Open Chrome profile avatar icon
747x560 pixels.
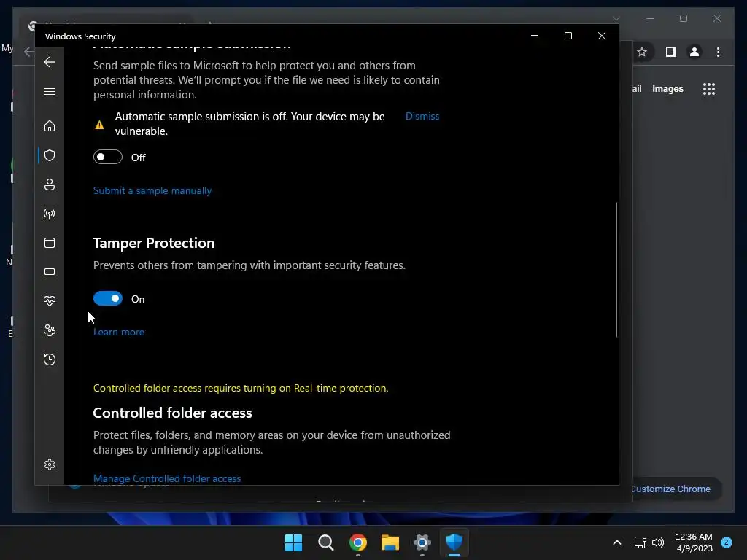point(694,52)
